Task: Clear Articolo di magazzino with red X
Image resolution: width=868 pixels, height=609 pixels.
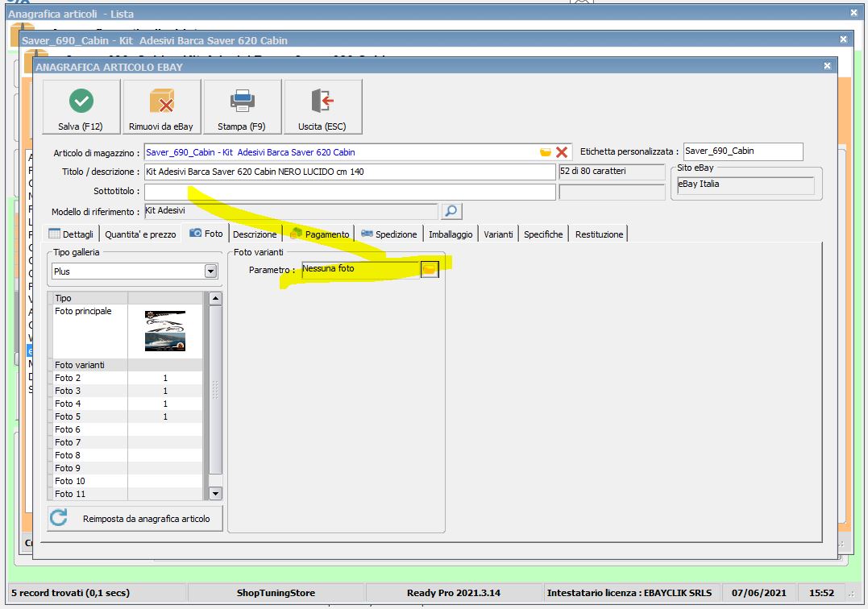Action: point(561,152)
